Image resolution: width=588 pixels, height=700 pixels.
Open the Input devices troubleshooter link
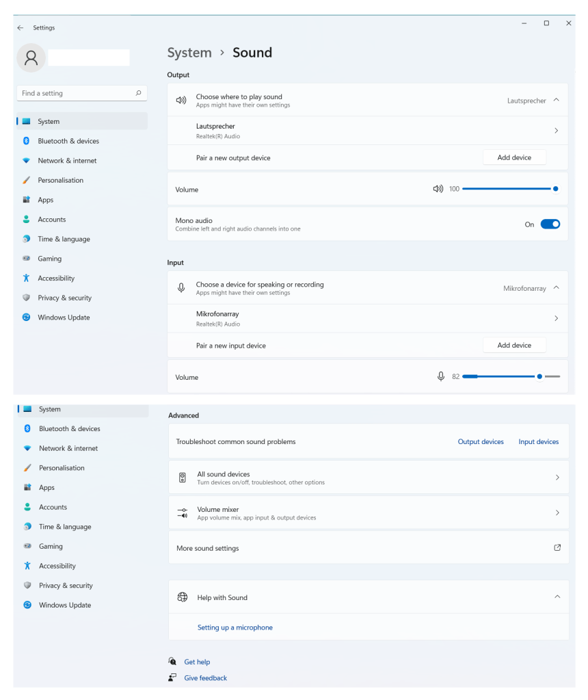click(538, 442)
